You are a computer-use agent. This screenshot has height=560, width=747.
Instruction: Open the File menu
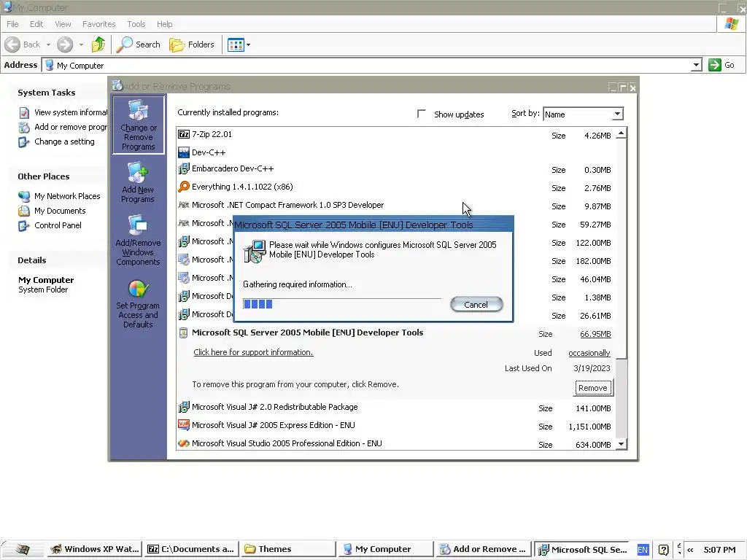point(12,24)
